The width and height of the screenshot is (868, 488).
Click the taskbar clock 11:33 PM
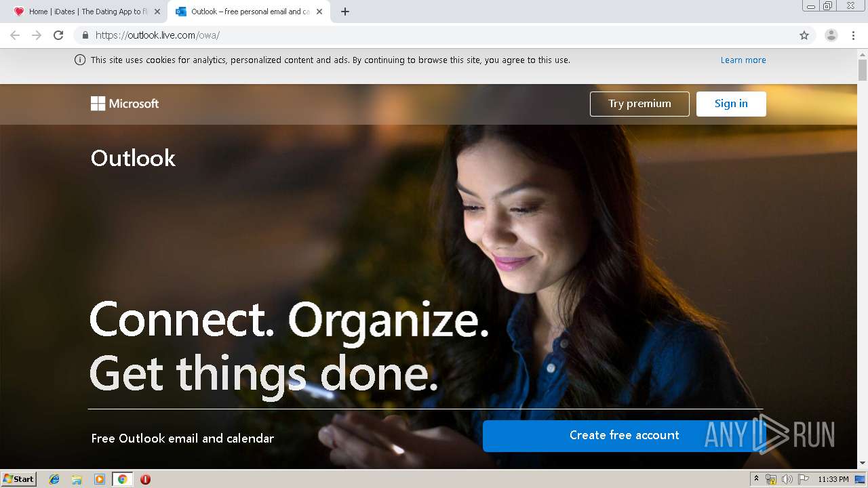[x=833, y=479]
